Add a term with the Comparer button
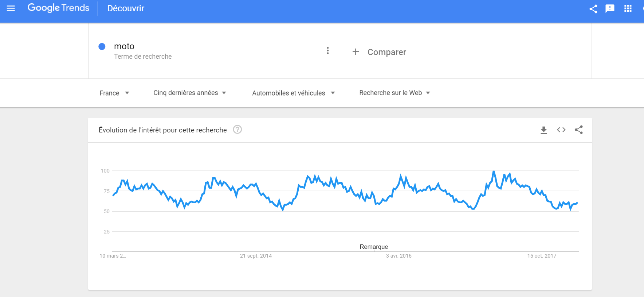 [380, 52]
